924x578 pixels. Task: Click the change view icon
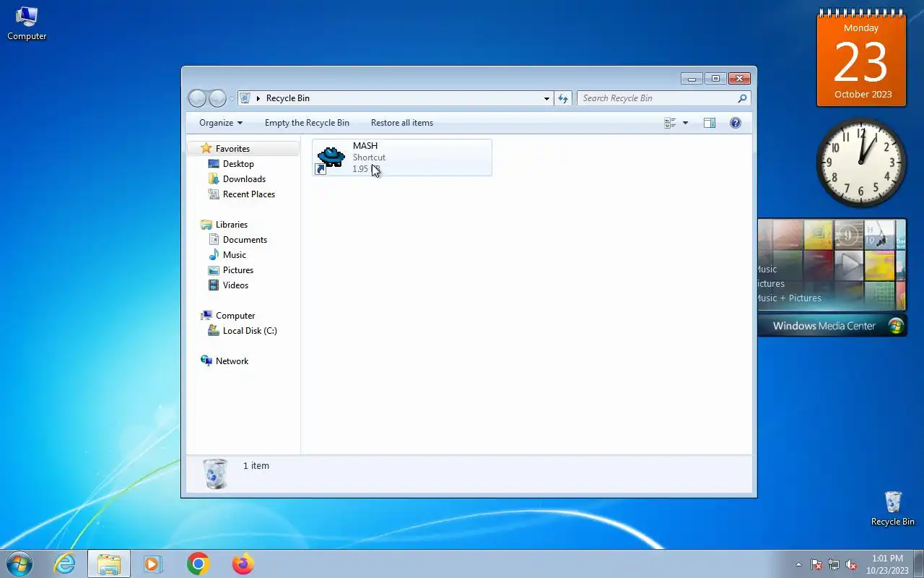[670, 123]
